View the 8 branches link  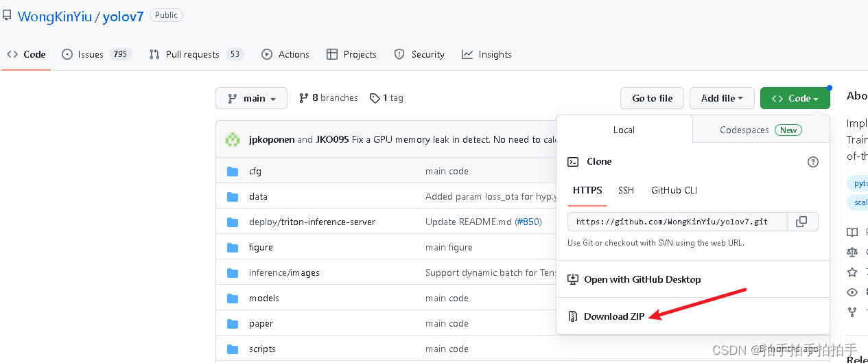pyautogui.click(x=328, y=98)
